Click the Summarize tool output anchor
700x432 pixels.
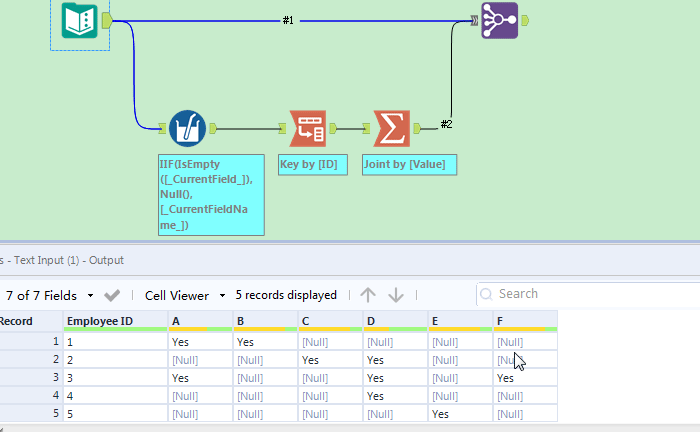click(417, 128)
